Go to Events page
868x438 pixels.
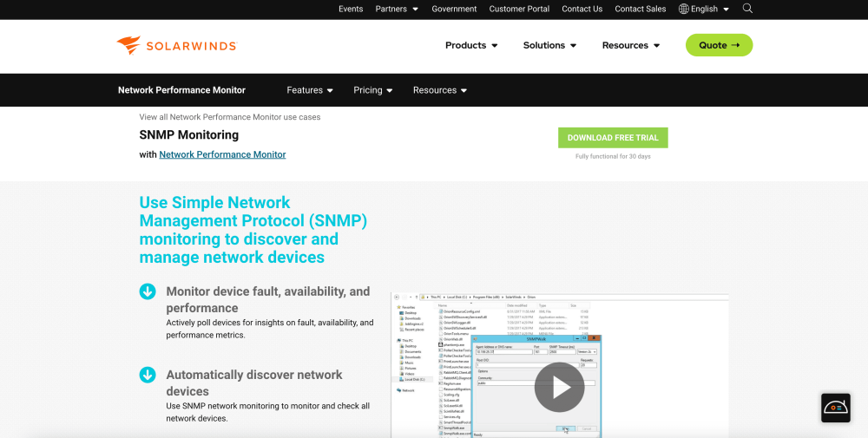tap(351, 9)
